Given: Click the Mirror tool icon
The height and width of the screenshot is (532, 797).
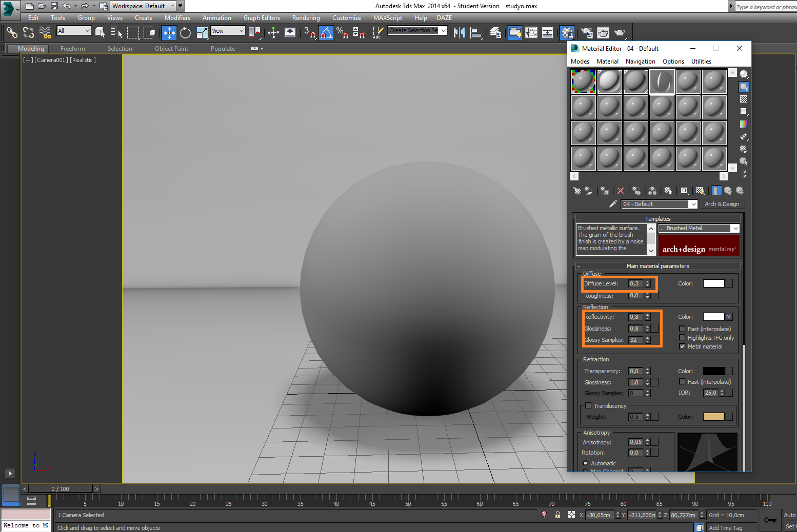Looking at the screenshot, I should [460, 33].
